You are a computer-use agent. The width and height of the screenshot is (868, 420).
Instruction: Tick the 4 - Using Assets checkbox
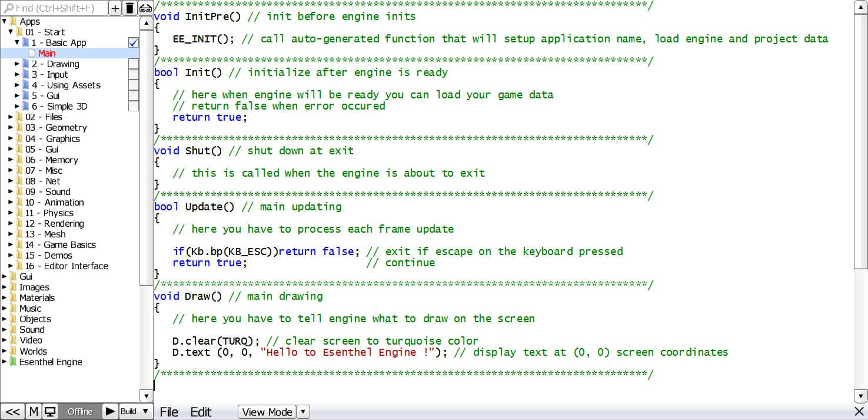point(134,85)
